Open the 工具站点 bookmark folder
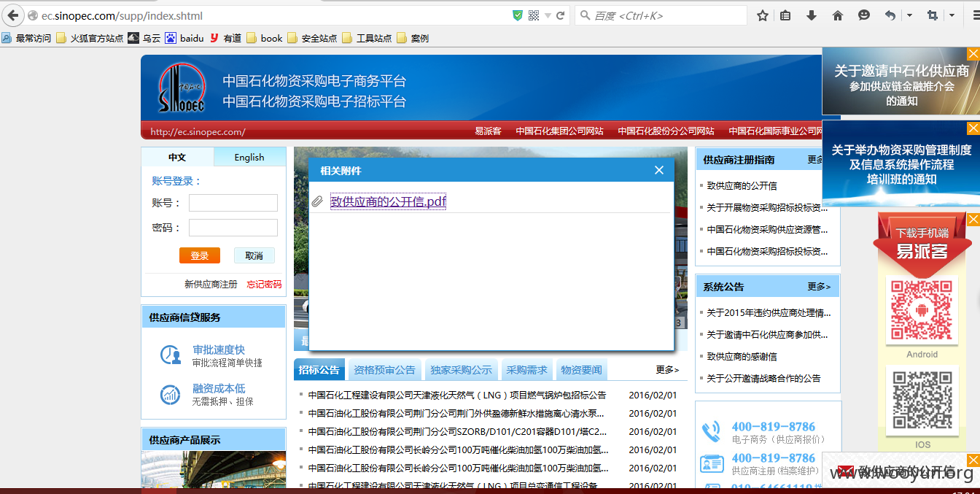This screenshot has height=494, width=980. pos(367,38)
